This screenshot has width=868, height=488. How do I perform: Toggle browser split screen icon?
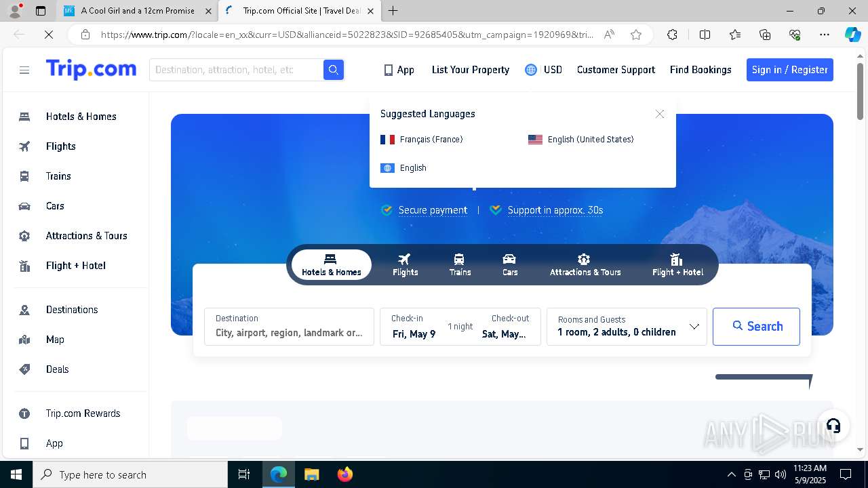[x=705, y=35]
